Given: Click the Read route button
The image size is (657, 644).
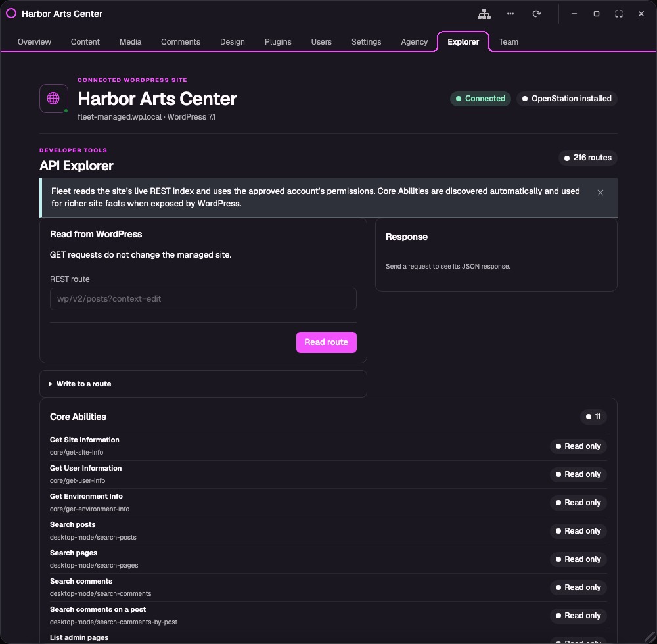Looking at the screenshot, I should point(327,342).
